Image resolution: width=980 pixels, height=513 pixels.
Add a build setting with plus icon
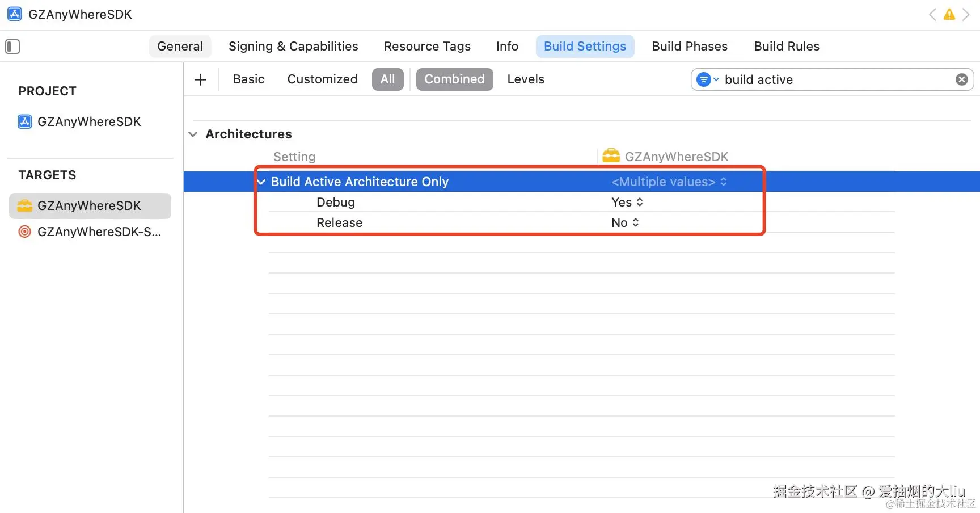point(200,79)
